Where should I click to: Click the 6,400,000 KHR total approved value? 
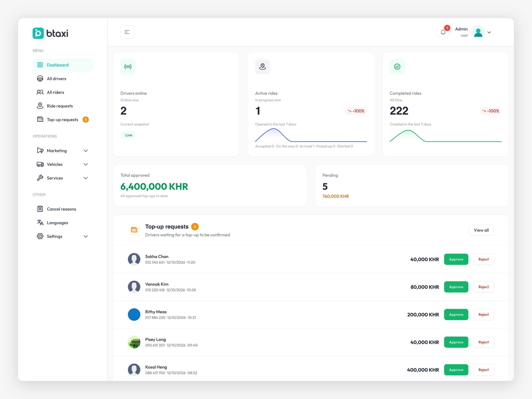(x=154, y=187)
